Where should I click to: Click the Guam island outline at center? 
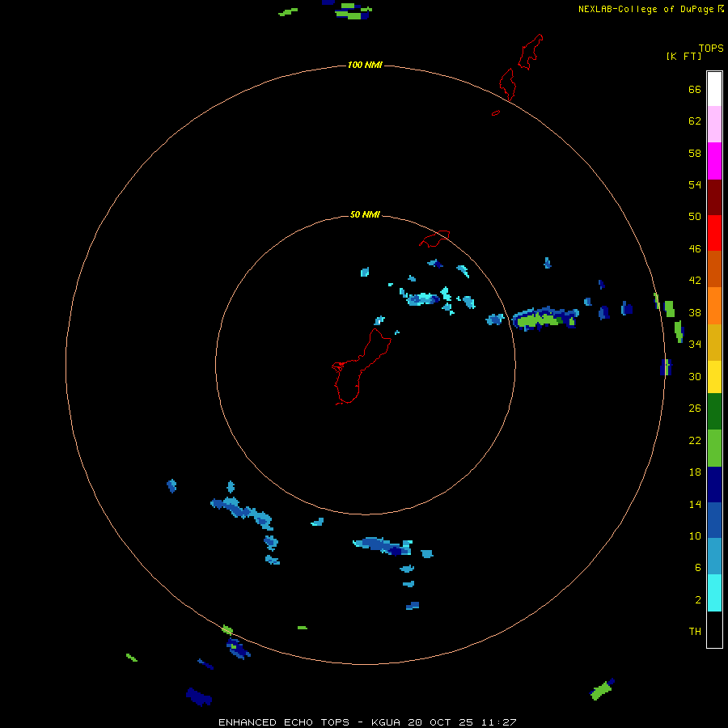pyautogui.click(x=362, y=366)
